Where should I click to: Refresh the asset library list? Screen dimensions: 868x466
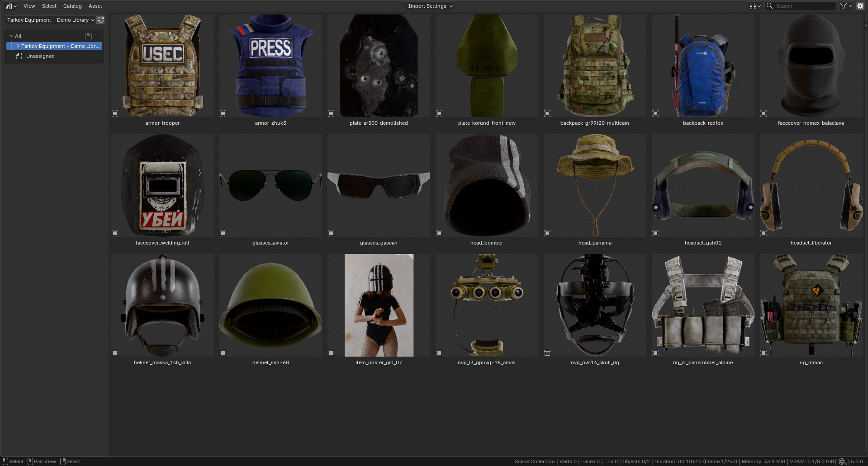pyautogui.click(x=100, y=20)
